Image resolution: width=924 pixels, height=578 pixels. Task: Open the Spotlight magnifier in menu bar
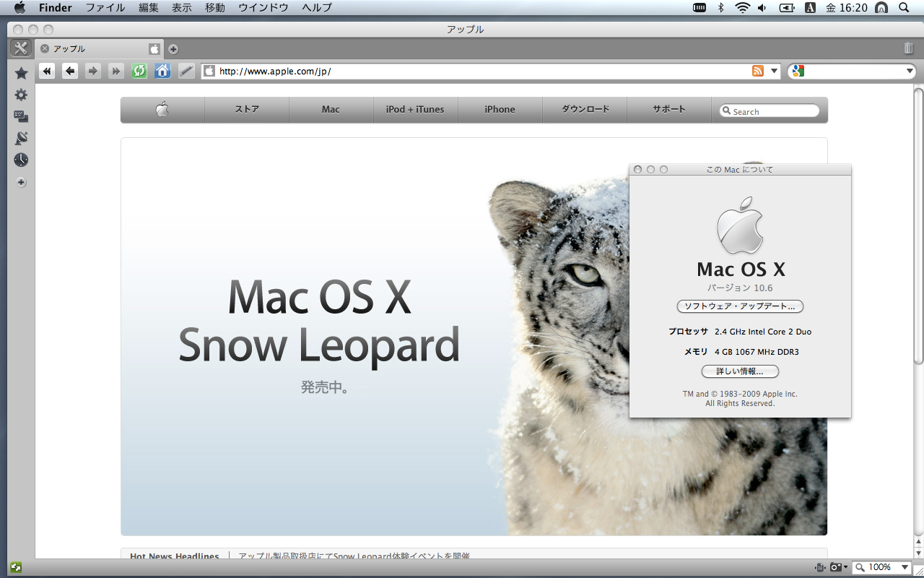(x=905, y=8)
